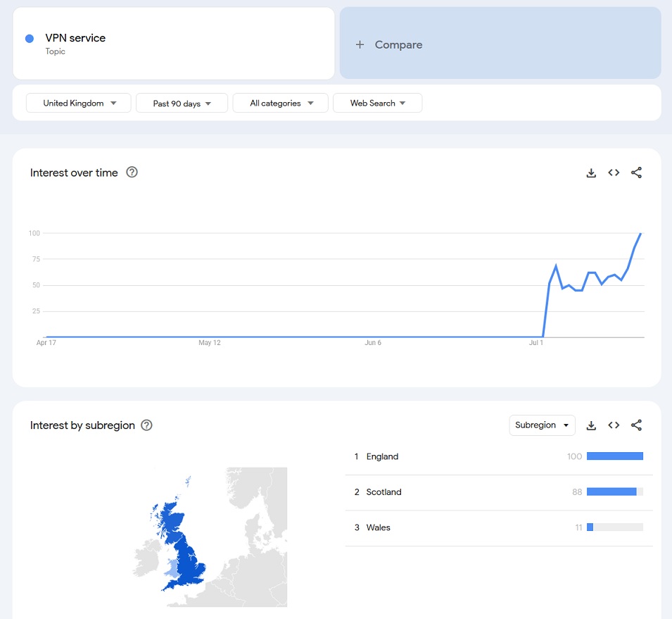Screen dimensions: 672x619
Task: Download the Interest over time data
Action: (x=591, y=173)
